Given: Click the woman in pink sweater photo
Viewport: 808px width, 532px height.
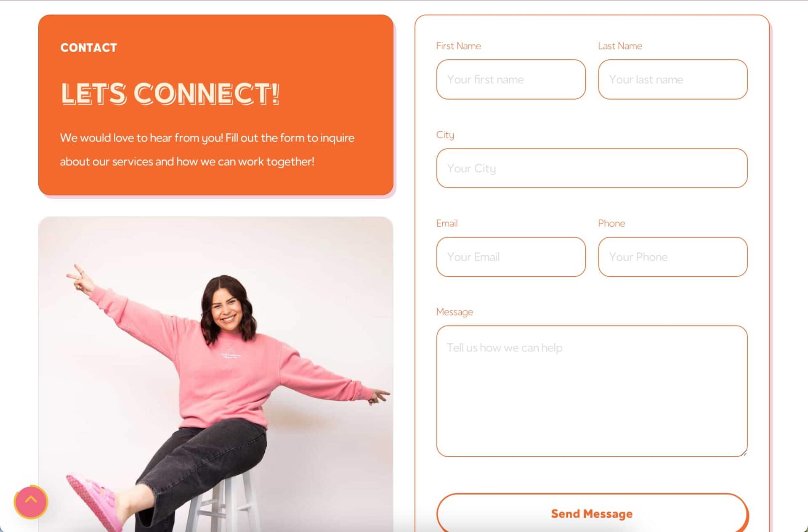Looking at the screenshot, I should [x=216, y=374].
